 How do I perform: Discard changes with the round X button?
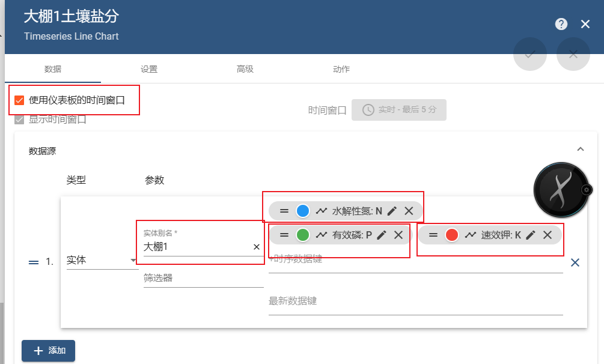573,54
